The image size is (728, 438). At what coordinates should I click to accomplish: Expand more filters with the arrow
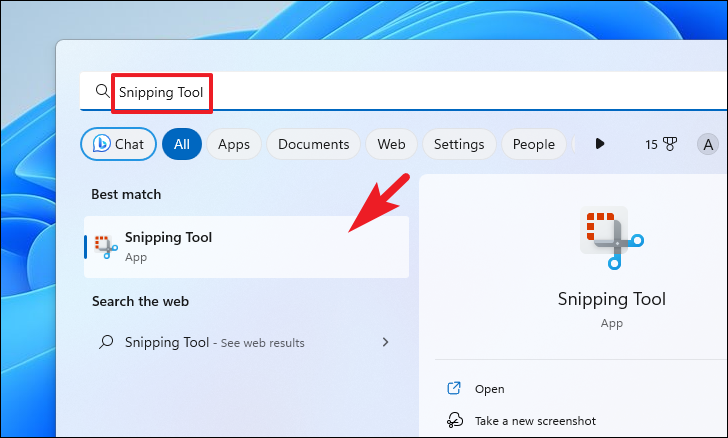tap(600, 144)
